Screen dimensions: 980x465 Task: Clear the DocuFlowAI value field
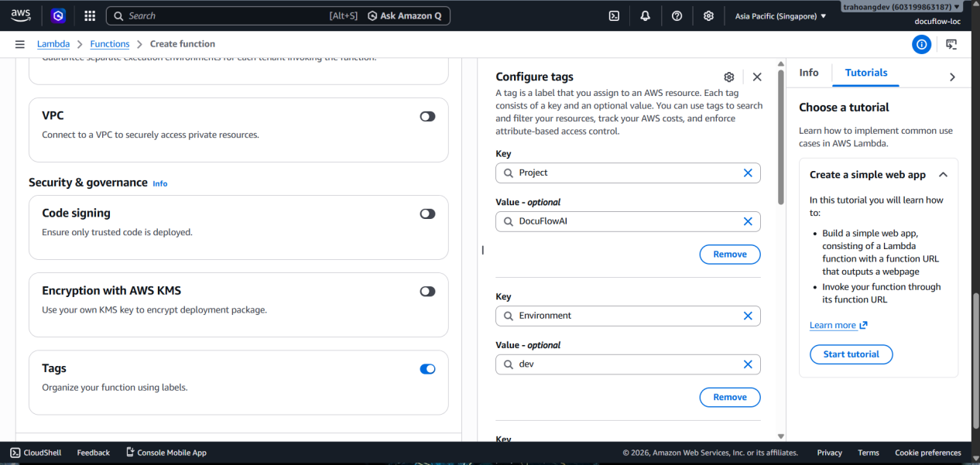point(748,221)
